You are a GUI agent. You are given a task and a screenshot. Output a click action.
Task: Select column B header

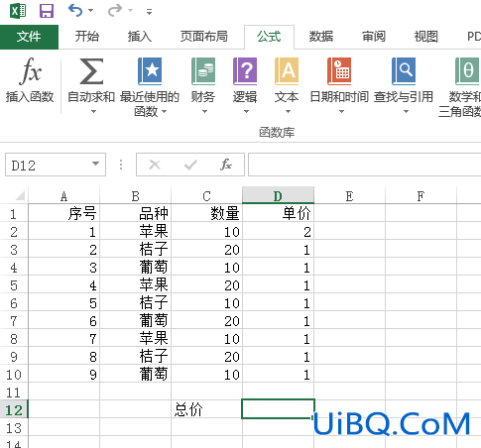point(136,196)
